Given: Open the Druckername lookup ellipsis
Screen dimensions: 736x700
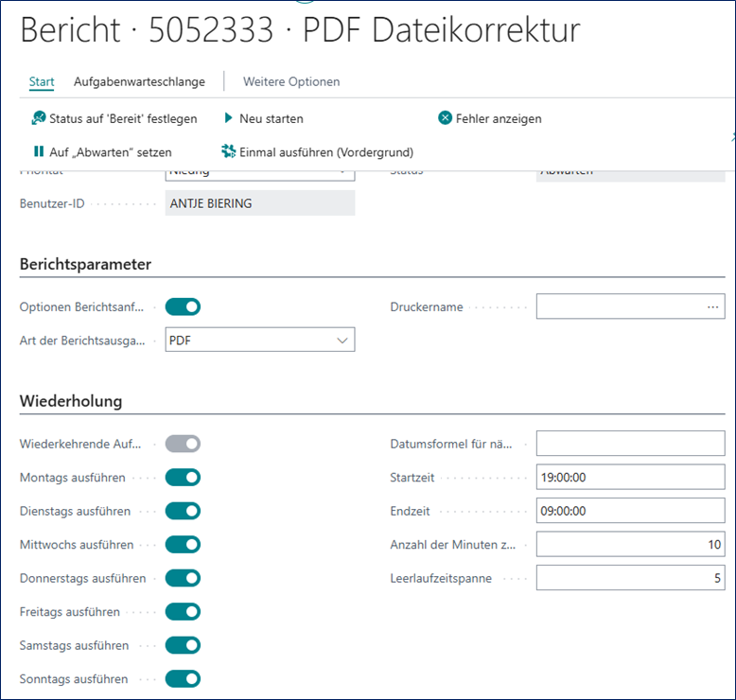Looking at the screenshot, I should coord(712,306).
